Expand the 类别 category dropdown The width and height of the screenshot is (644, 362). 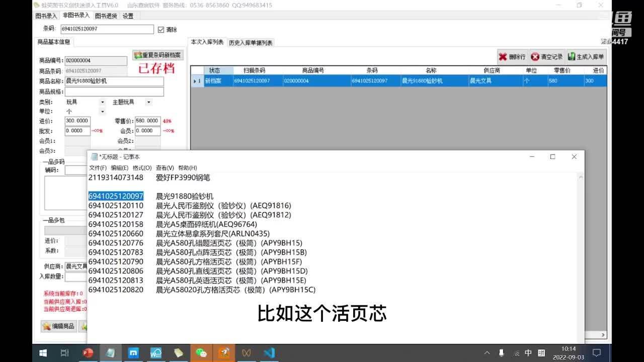coord(103,102)
